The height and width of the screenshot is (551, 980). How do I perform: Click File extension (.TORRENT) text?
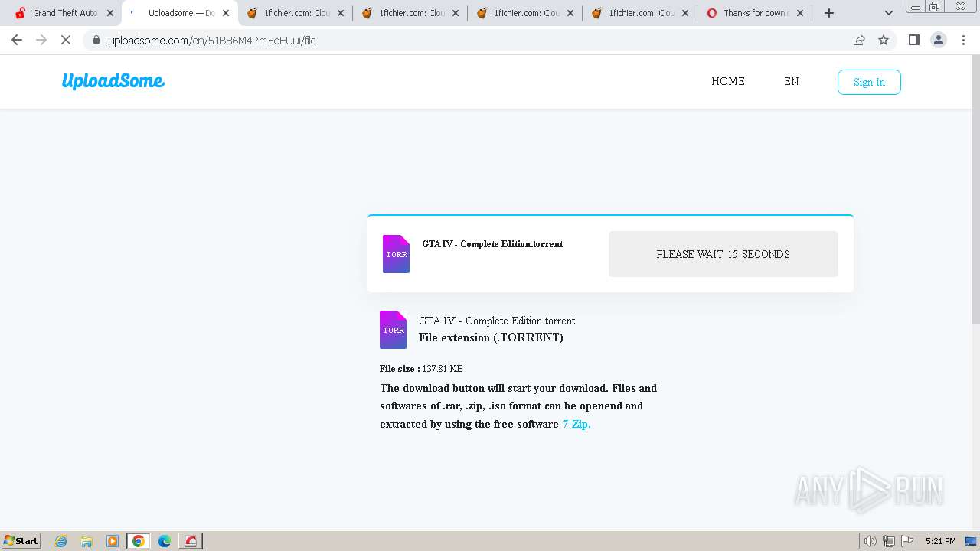click(491, 337)
